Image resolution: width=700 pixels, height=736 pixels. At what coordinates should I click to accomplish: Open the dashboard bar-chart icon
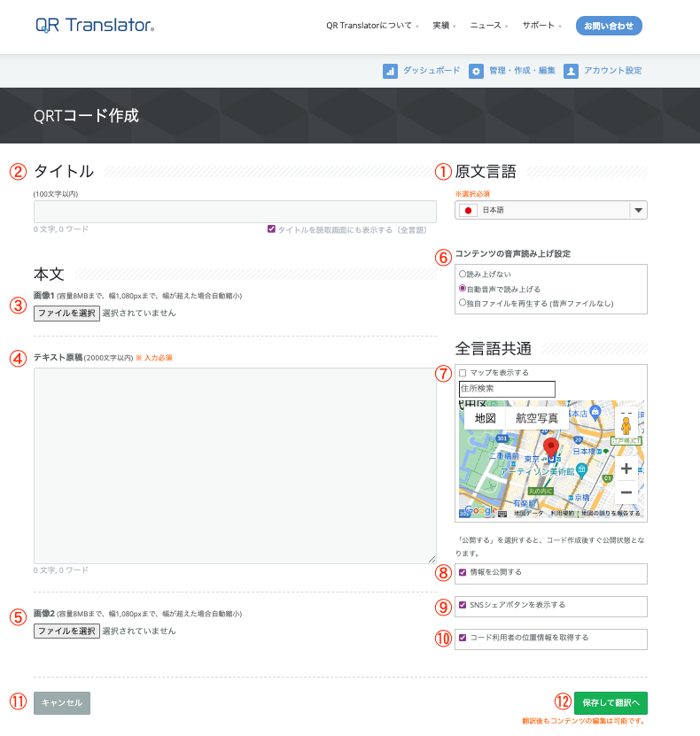(390, 72)
